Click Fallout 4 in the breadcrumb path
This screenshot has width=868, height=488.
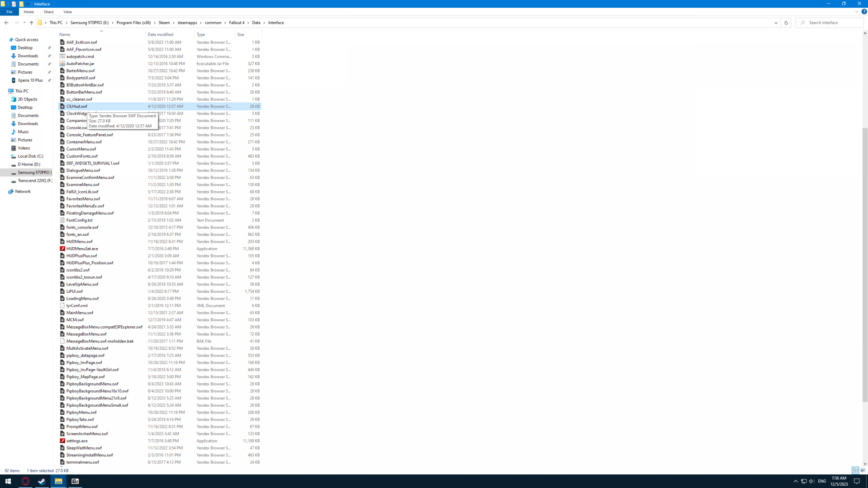[x=236, y=23]
